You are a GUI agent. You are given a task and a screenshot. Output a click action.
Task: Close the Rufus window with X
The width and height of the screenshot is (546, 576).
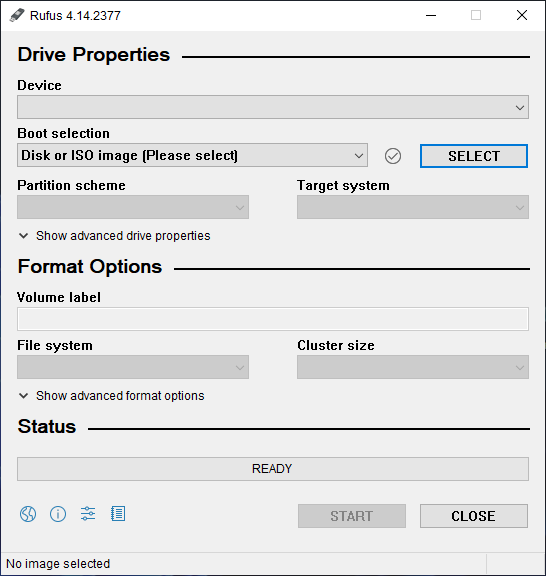point(522,15)
